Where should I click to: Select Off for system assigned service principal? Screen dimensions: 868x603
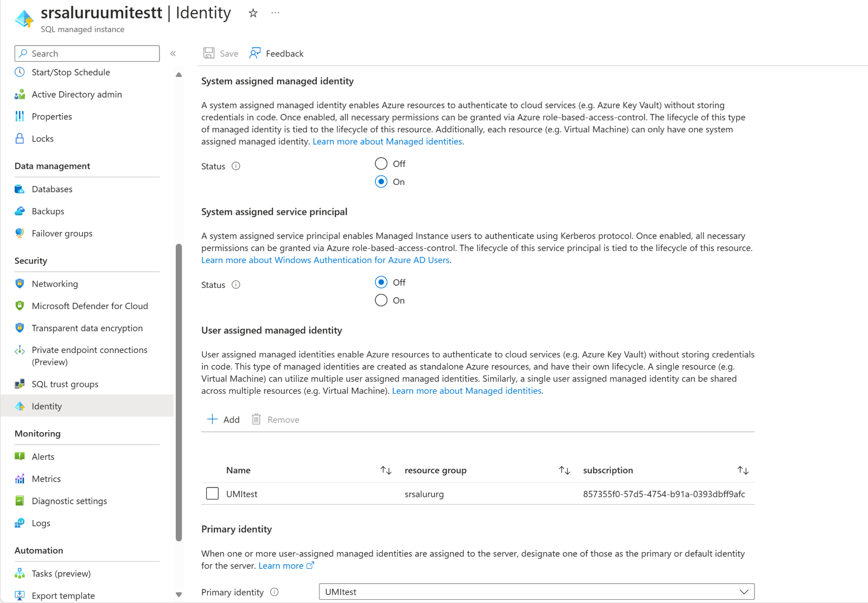point(381,282)
